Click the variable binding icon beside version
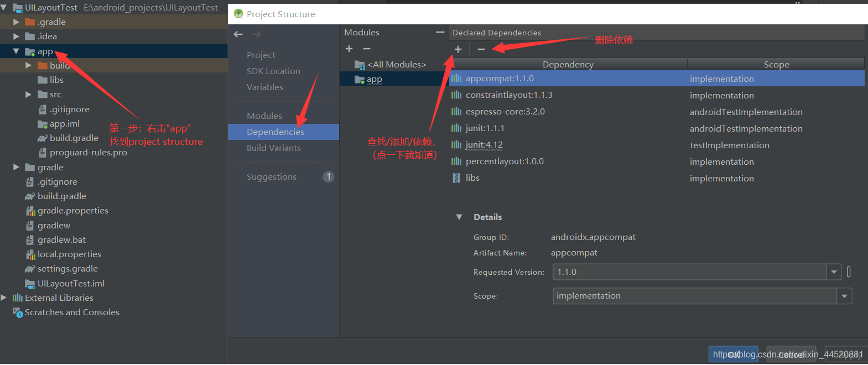Image resolution: width=868 pixels, height=365 pixels. (849, 272)
